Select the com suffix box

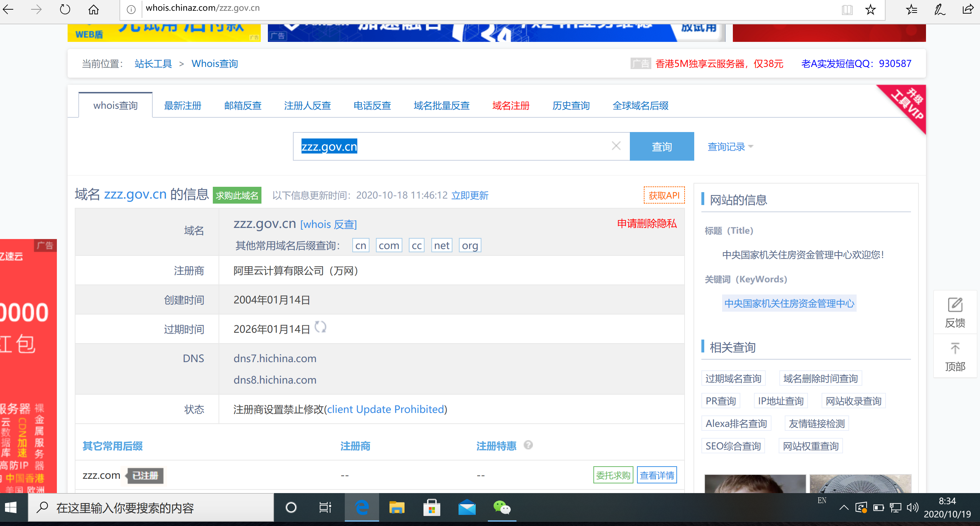click(389, 245)
